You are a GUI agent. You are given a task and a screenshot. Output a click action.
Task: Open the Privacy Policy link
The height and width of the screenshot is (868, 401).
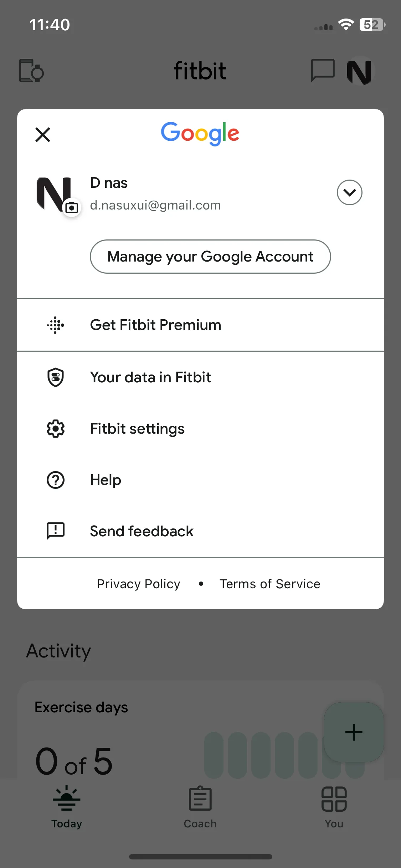[138, 584]
